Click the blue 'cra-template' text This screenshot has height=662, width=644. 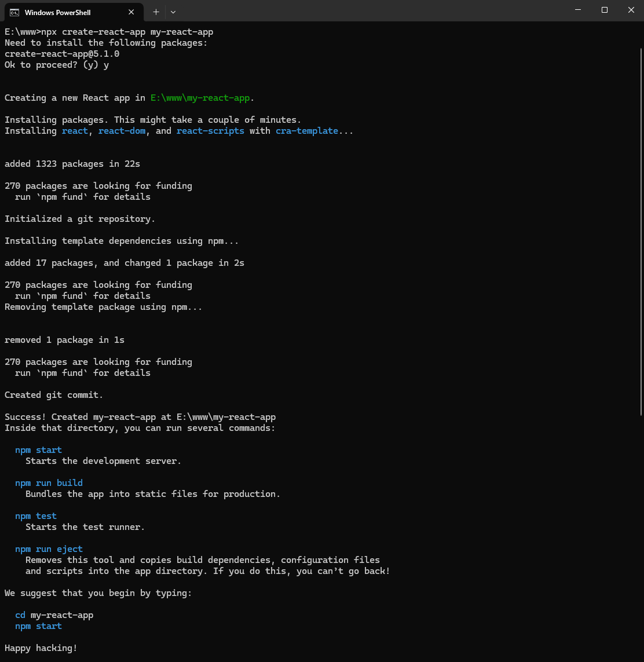tap(307, 131)
